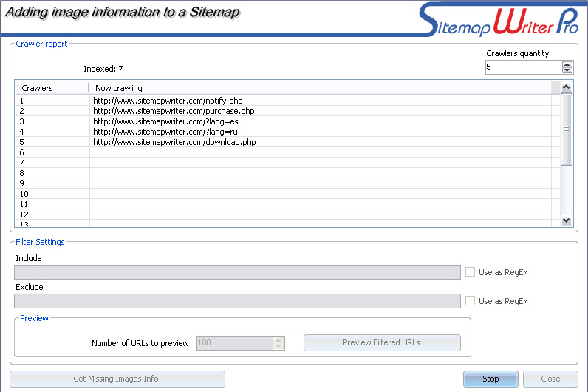The image size is (588, 392).
Task: Select row with ?lang=es URL
Action: (287, 121)
